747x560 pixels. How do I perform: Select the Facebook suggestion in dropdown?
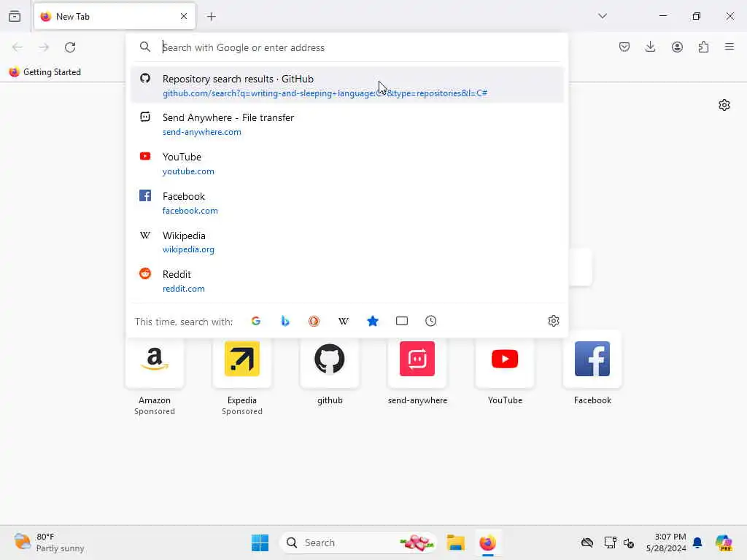coord(347,203)
